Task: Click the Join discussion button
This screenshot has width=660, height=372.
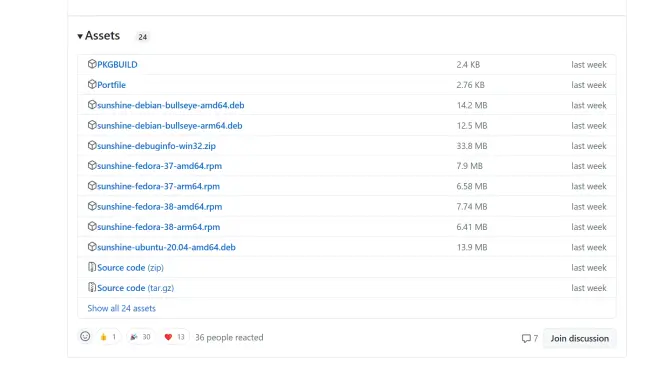Action: click(580, 338)
